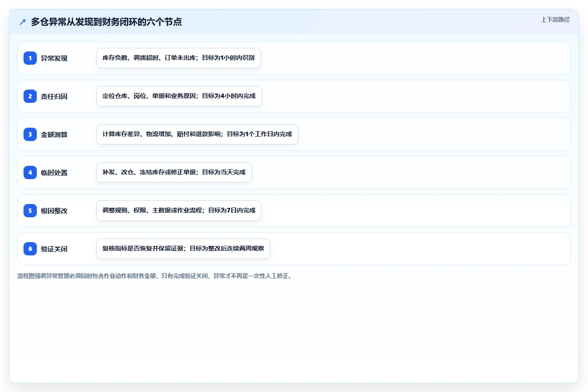
Task: Click the 根因整改 step label
Action: (x=54, y=211)
